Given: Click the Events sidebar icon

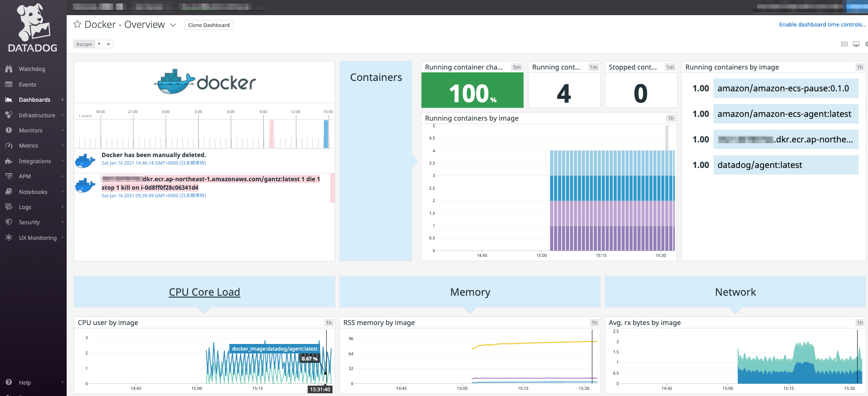Looking at the screenshot, I should (x=9, y=85).
